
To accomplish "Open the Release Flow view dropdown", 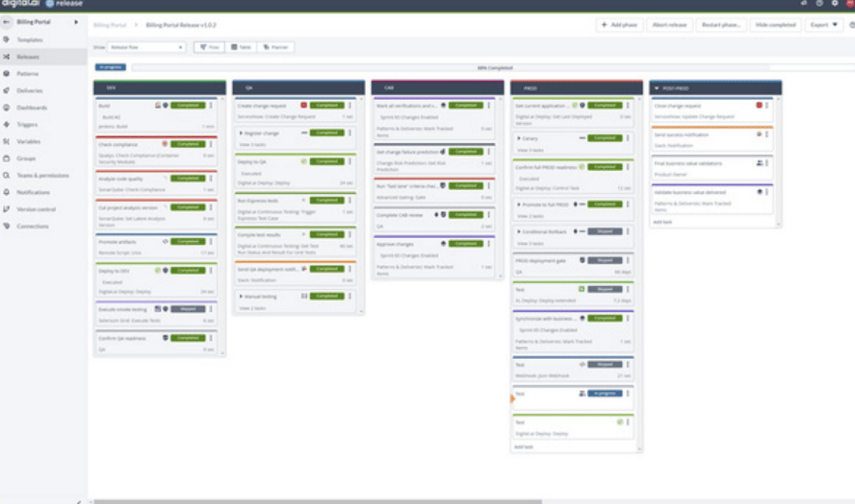I will 147,46.
